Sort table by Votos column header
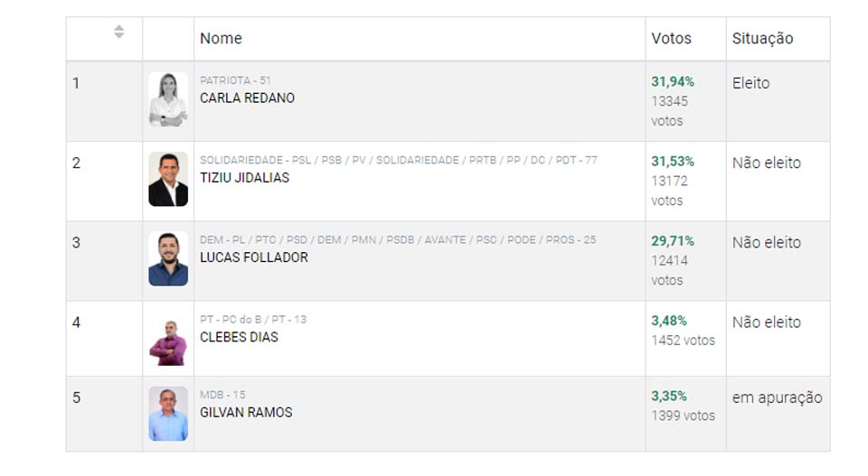 [671, 39]
